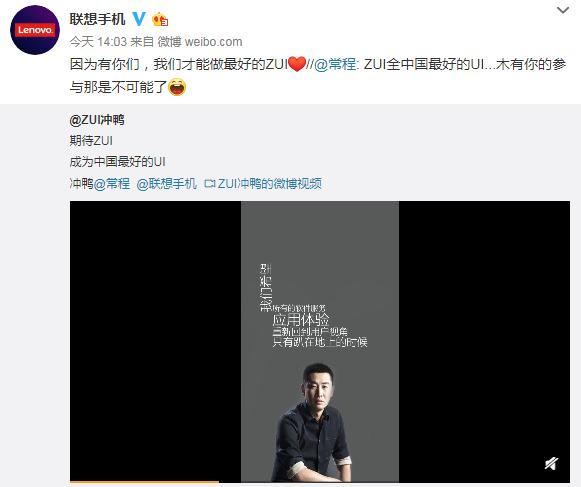Image resolution: width=581 pixels, height=487 pixels.
Task: Open the 今天 14:03 timestamp link
Action: click(98, 42)
